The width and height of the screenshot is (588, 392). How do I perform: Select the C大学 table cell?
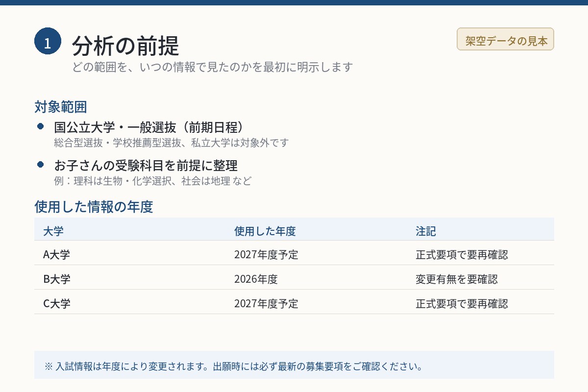click(x=57, y=304)
